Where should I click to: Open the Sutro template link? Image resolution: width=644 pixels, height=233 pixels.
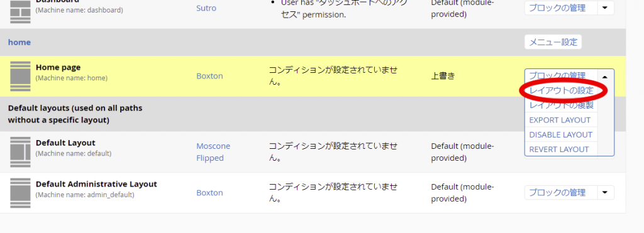coord(206,8)
